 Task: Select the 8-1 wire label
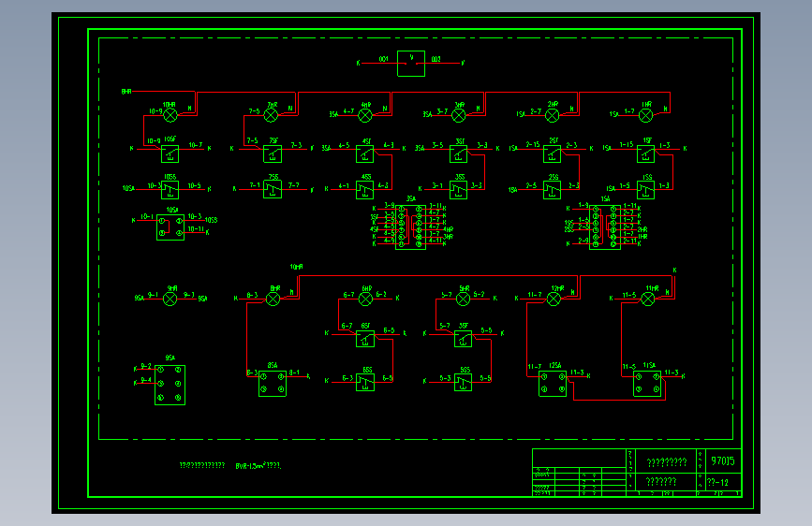click(294, 373)
